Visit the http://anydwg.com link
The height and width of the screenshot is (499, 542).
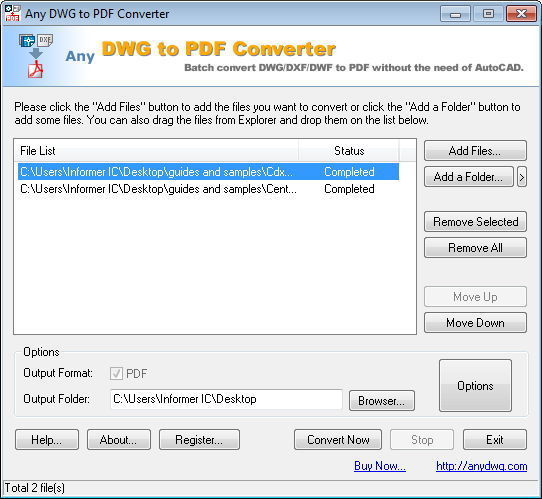click(x=482, y=466)
